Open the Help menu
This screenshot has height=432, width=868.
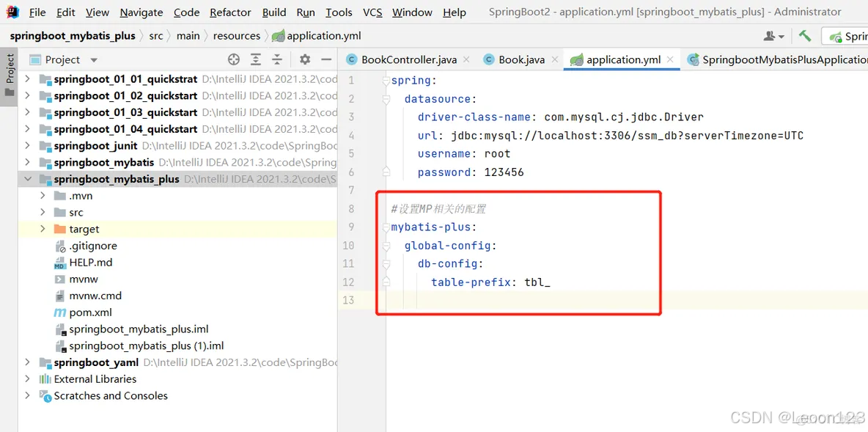coord(454,12)
